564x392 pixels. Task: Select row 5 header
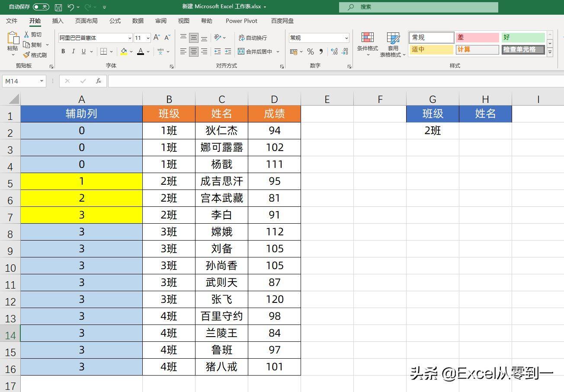(x=10, y=182)
